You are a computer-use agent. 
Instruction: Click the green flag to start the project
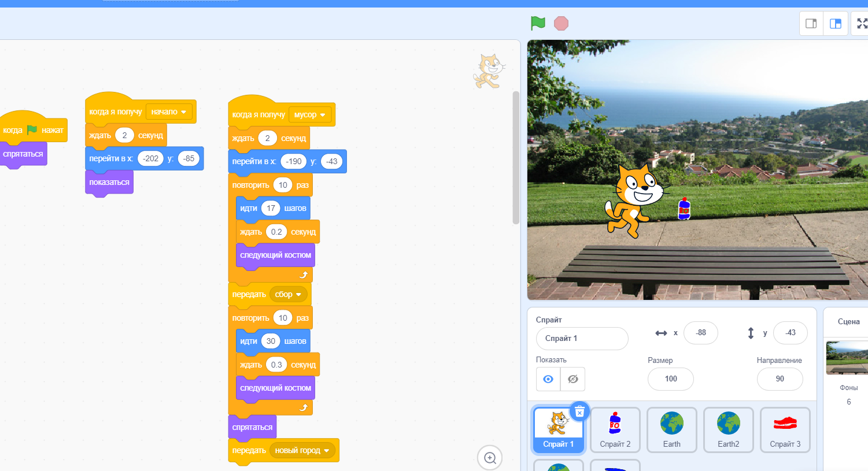[538, 23]
